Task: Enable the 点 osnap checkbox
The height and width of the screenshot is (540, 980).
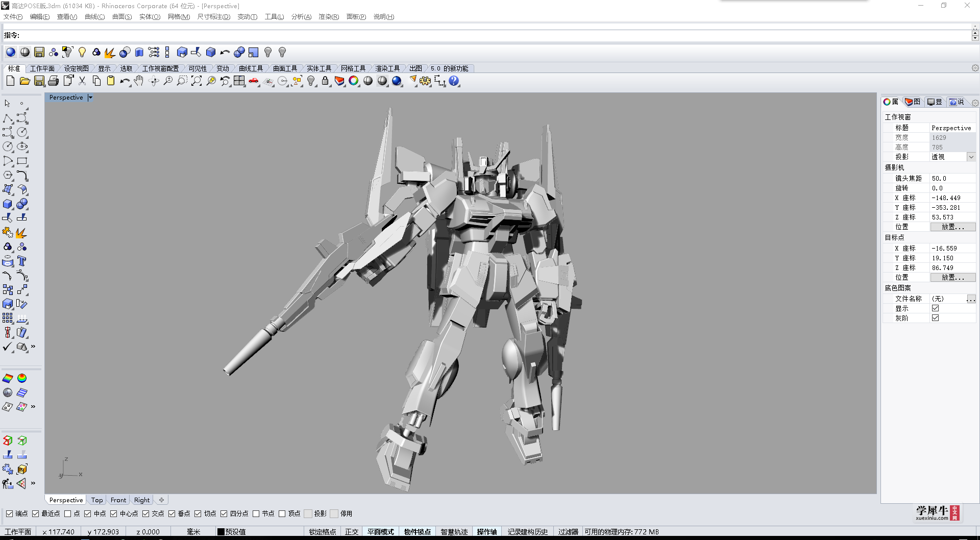Action: pos(67,513)
